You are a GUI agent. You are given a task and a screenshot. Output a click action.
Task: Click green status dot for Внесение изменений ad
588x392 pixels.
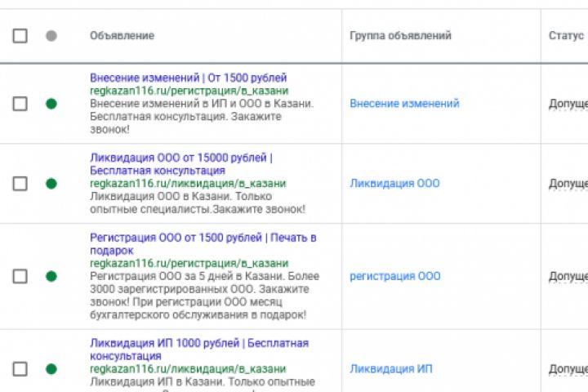pos(51,104)
